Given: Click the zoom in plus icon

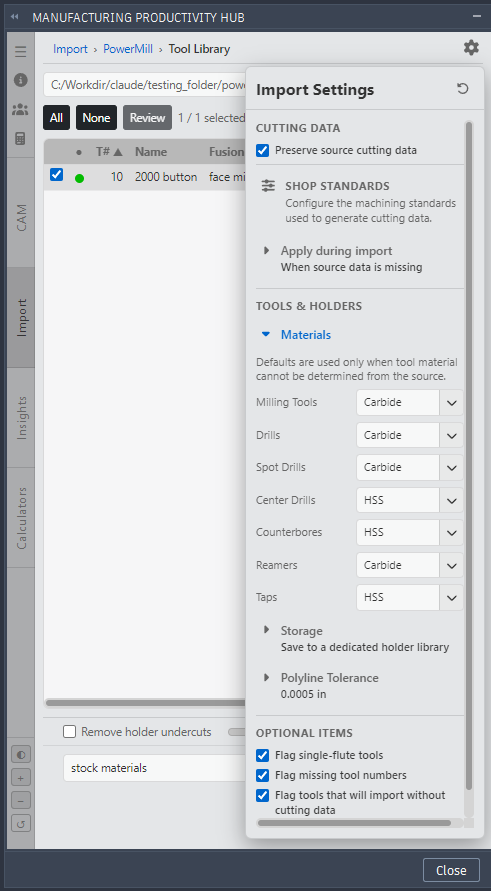Looking at the screenshot, I should click(21, 777).
